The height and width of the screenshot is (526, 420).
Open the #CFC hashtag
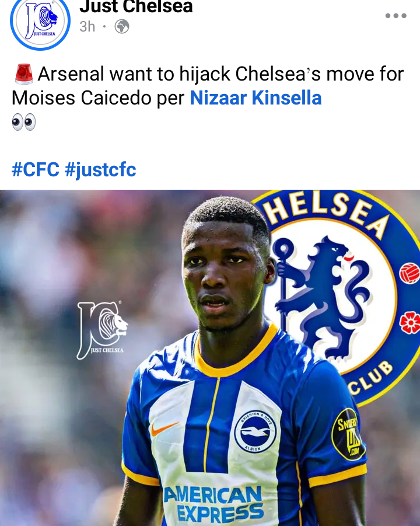(x=36, y=169)
